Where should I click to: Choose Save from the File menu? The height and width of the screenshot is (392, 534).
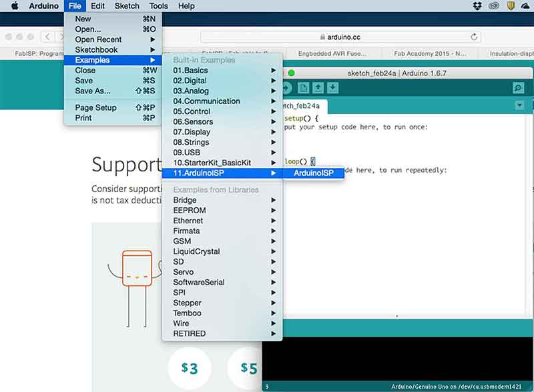pos(113,81)
